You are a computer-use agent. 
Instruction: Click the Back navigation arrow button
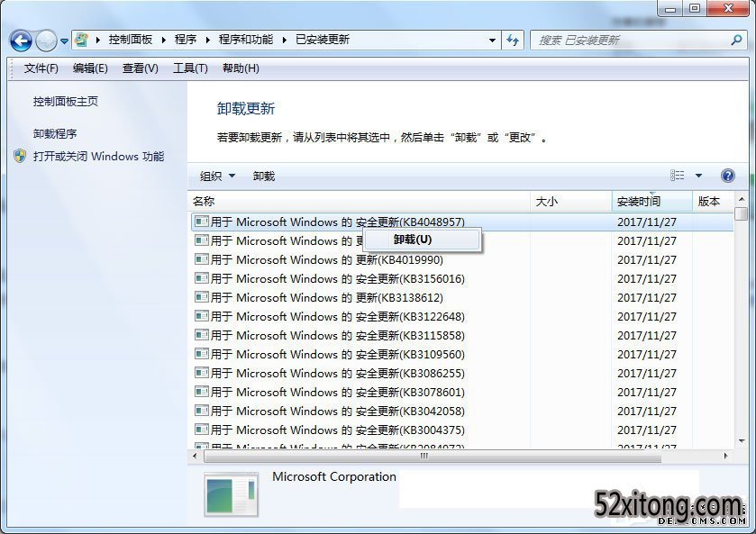point(22,41)
